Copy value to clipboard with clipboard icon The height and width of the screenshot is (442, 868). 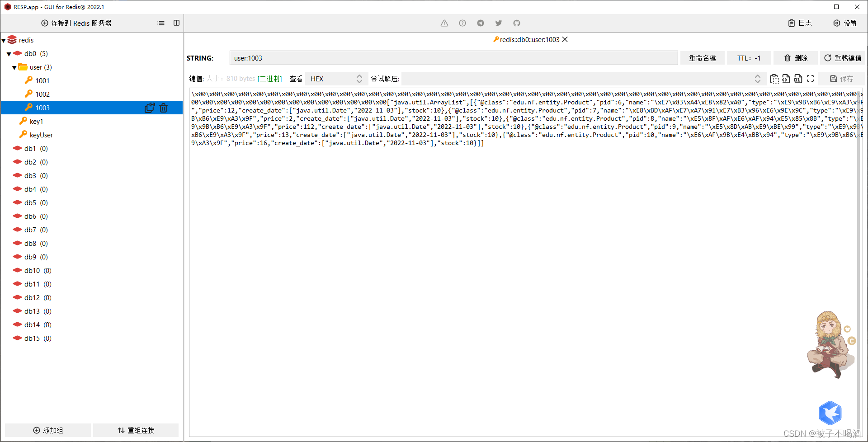(775, 79)
